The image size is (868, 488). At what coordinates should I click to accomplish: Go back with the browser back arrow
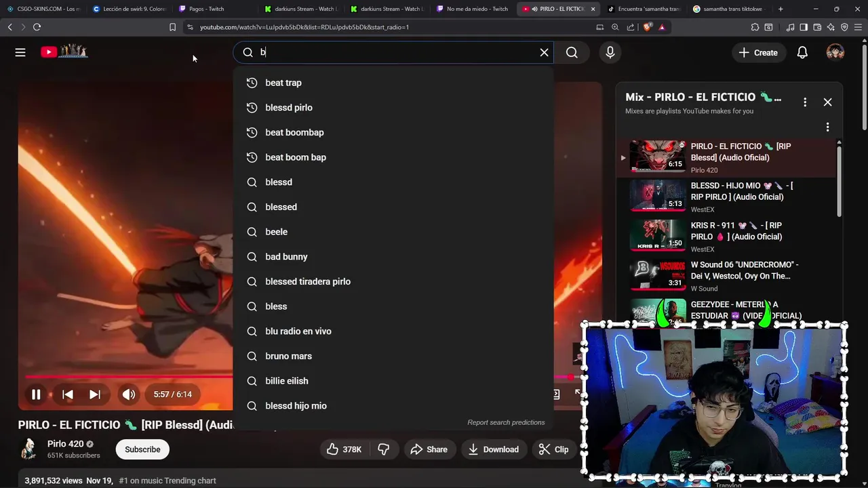tap(9, 27)
